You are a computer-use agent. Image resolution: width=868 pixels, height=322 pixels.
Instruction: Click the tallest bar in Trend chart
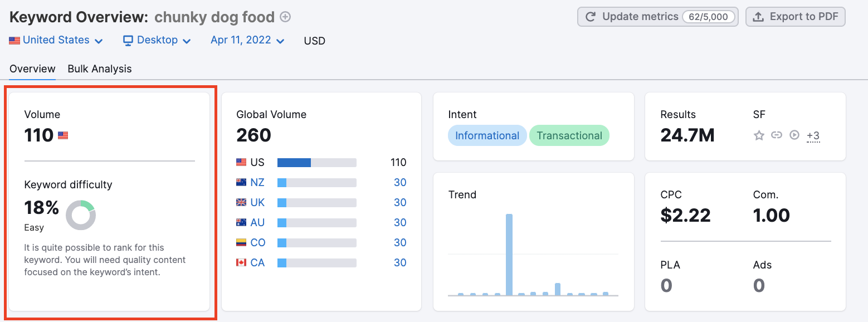coord(509,254)
